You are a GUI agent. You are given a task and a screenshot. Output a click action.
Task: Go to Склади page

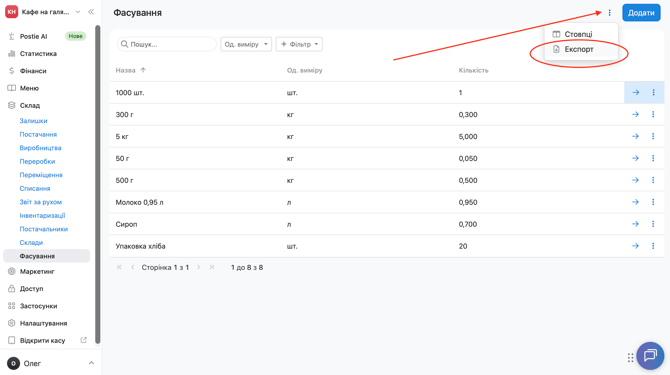[x=31, y=243]
